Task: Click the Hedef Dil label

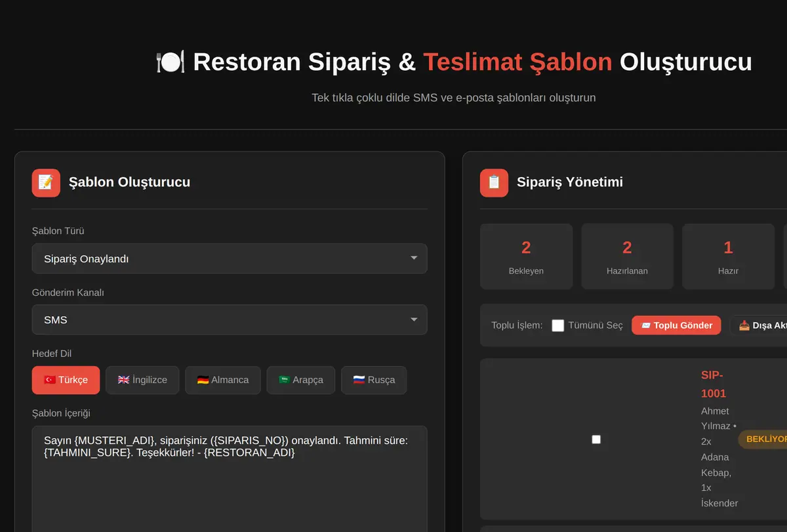Action: 52,354
